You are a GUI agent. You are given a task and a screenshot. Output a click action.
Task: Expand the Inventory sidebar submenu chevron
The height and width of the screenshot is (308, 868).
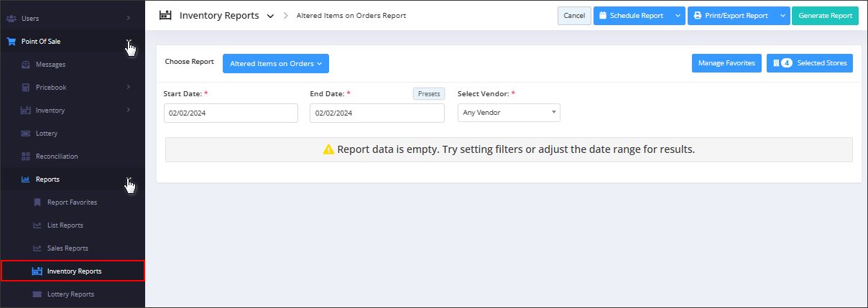[x=128, y=111]
